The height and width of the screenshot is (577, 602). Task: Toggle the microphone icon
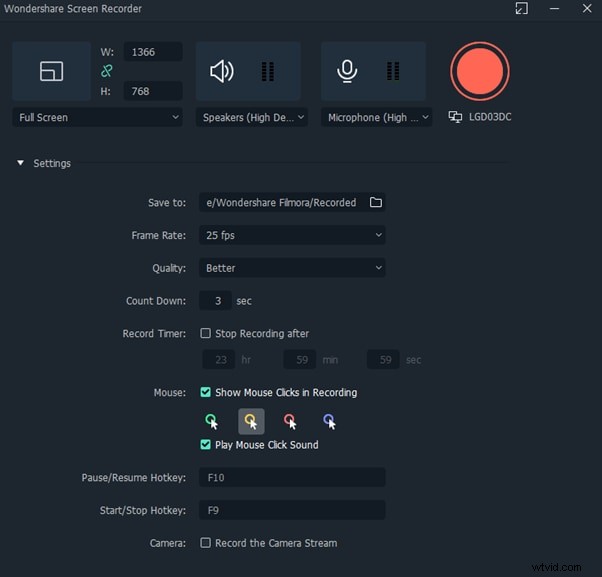pyautogui.click(x=347, y=71)
